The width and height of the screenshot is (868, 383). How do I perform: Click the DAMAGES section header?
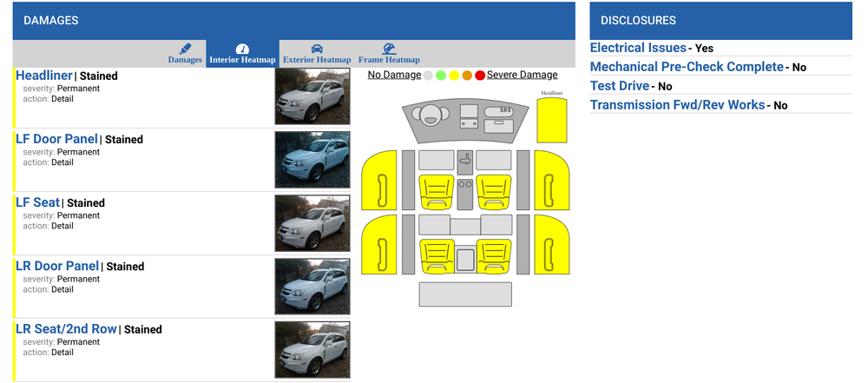pos(294,21)
